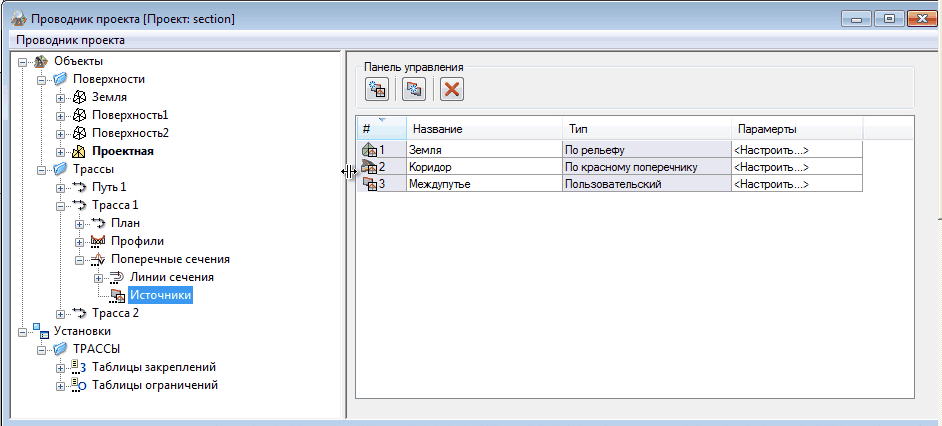
Task: Click the Тип column header
Action: (x=645, y=130)
